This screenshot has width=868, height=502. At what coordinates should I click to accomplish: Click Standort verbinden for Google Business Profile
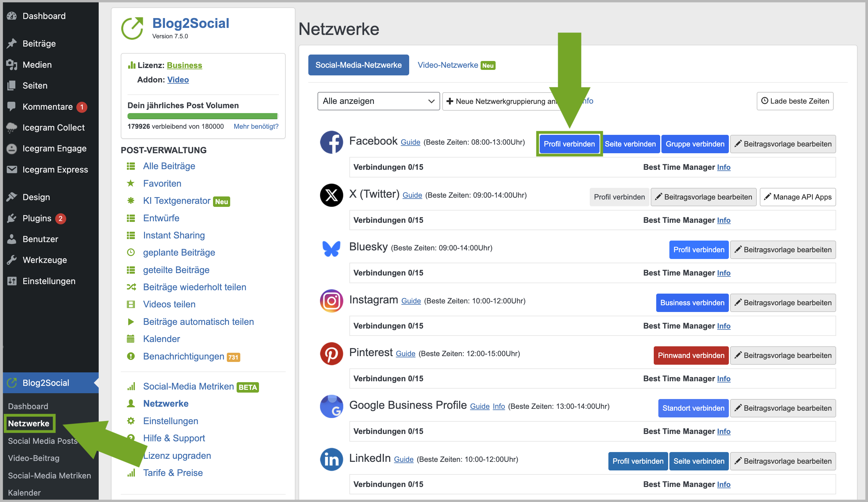[693, 408]
